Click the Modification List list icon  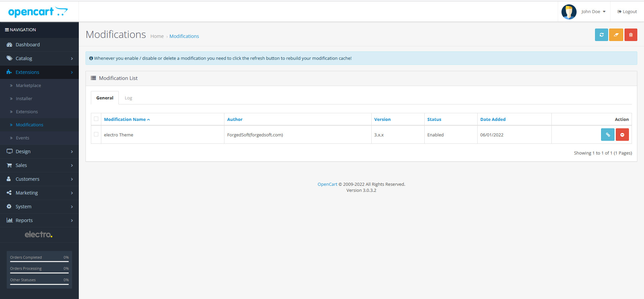tap(94, 78)
